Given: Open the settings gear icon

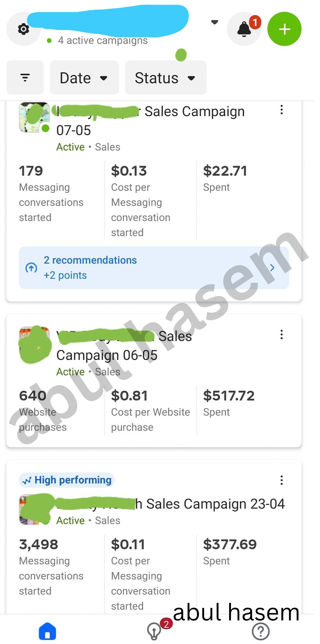Looking at the screenshot, I should pos(23,29).
